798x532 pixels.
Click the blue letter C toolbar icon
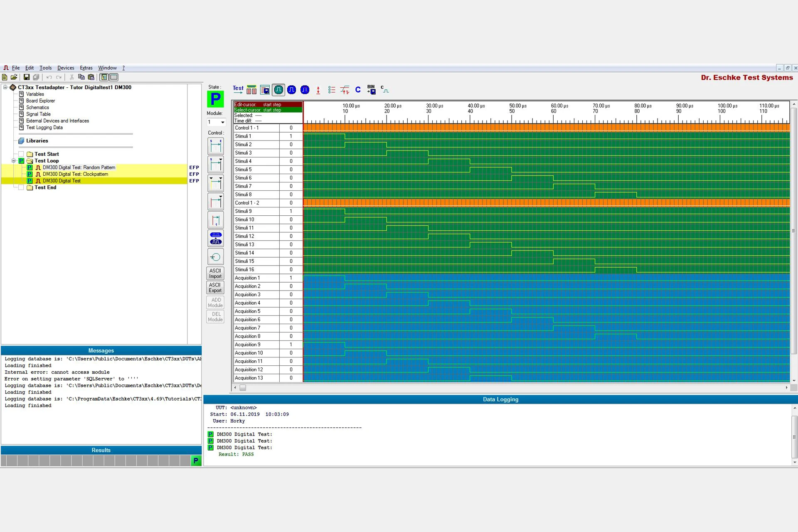click(358, 89)
